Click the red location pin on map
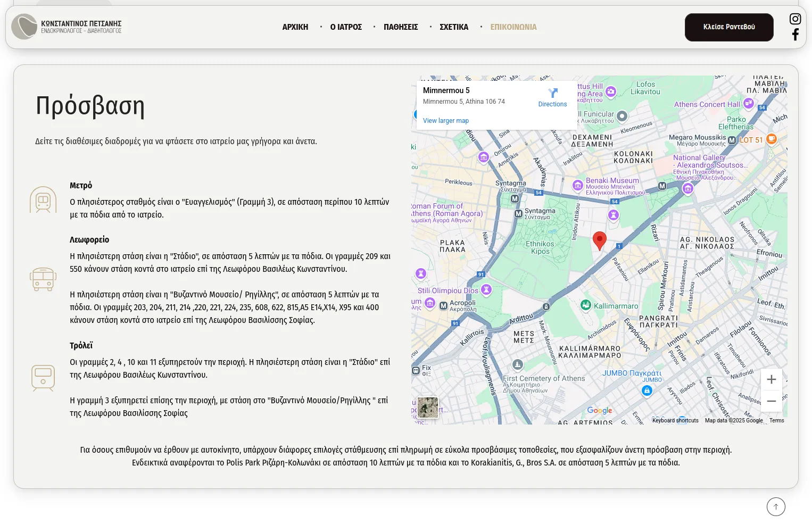 pyautogui.click(x=599, y=240)
